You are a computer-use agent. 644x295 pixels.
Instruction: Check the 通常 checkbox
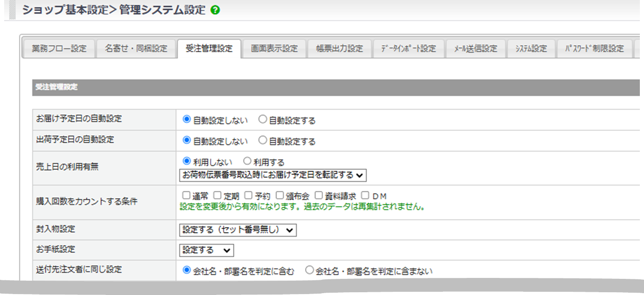point(186,195)
